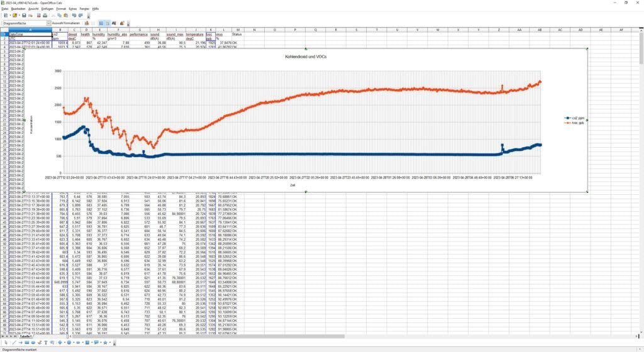Click the last sheet navigation arrow
This screenshot has width=644, height=352.
point(15,336)
